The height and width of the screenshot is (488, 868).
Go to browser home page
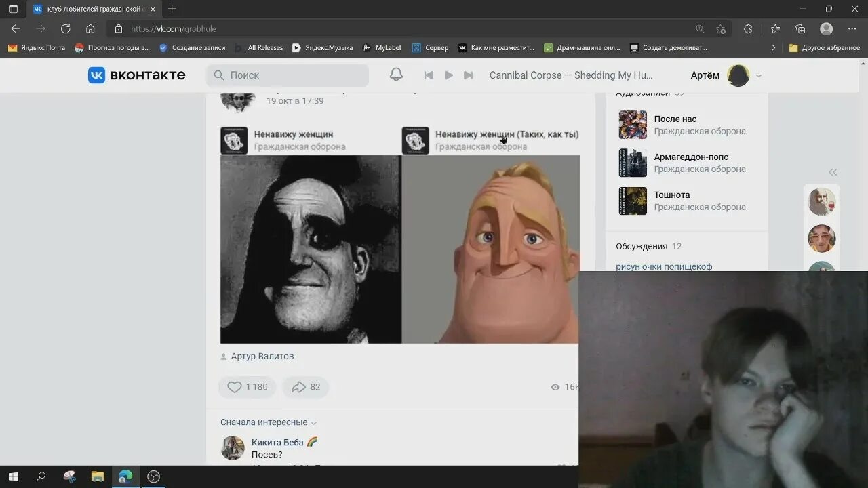coord(90,28)
